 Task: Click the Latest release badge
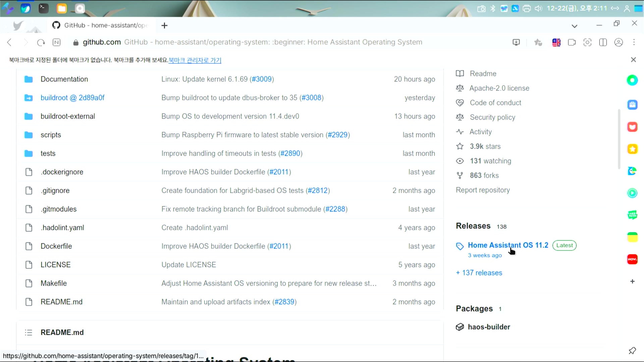tap(565, 245)
